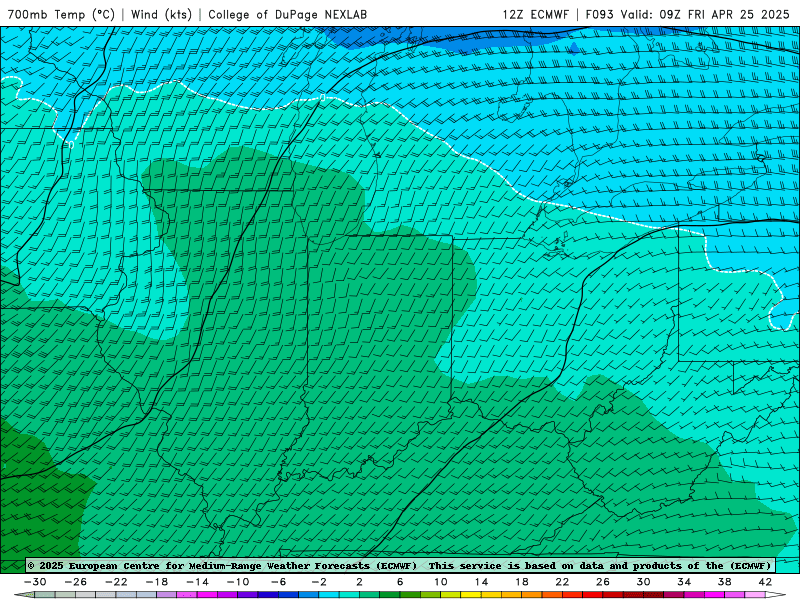This screenshot has width=800, height=600.
Task: Click the '700mb Temp (°C)' title text
Action: pos(61,14)
